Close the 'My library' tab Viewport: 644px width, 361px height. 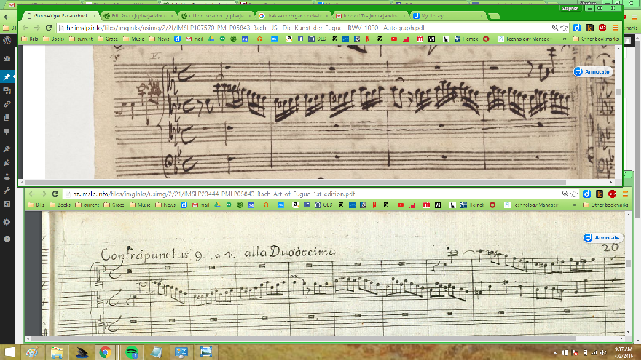(482, 16)
